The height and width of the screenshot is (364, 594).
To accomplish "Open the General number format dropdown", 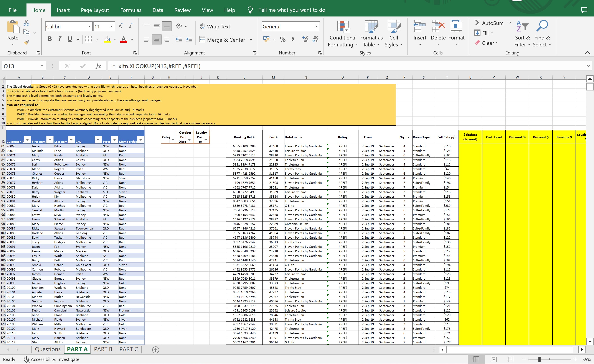I will [317, 26].
